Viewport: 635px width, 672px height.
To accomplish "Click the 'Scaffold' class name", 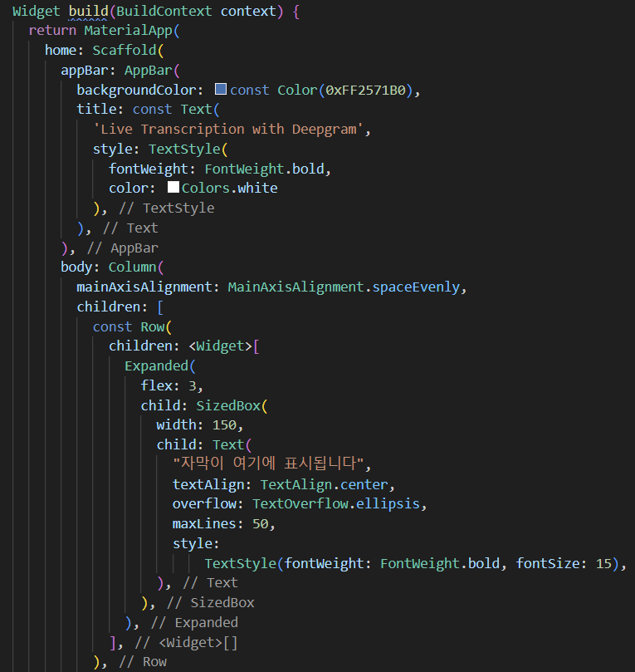I will 125,50.
